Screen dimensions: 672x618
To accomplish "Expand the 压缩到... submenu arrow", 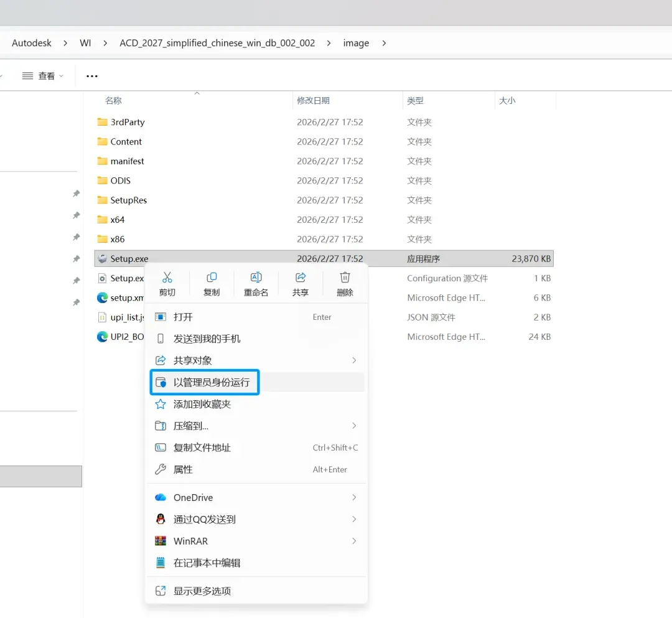I will tap(354, 426).
